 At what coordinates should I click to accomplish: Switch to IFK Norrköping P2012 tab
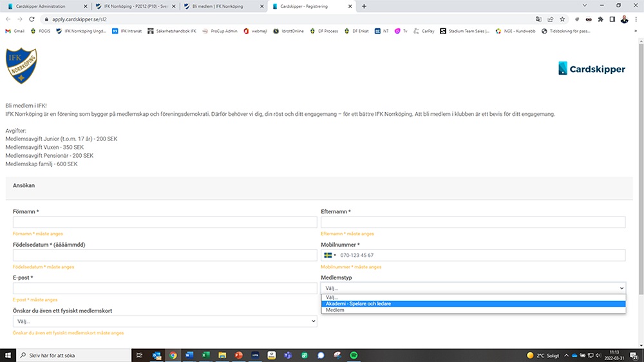click(136, 6)
